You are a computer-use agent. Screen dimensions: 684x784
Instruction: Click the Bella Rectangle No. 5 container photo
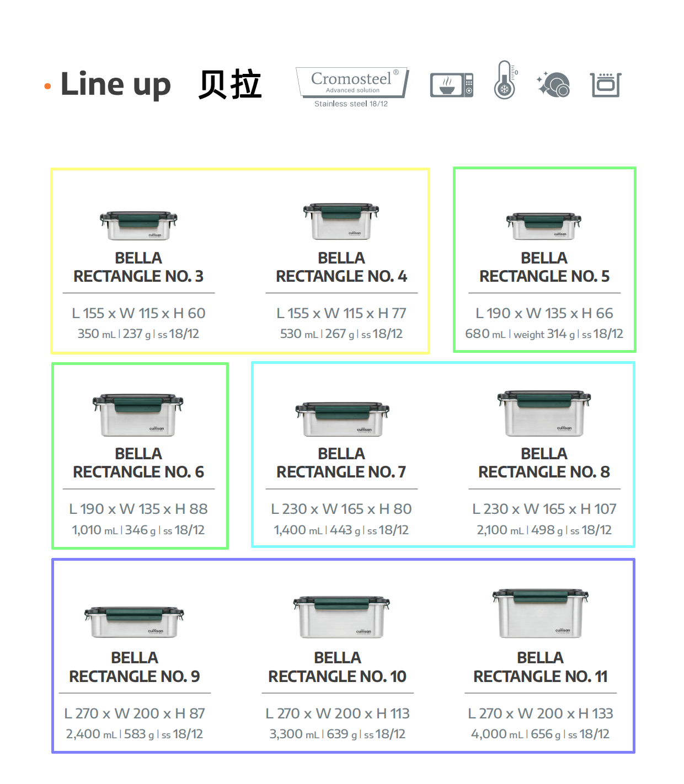click(544, 226)
